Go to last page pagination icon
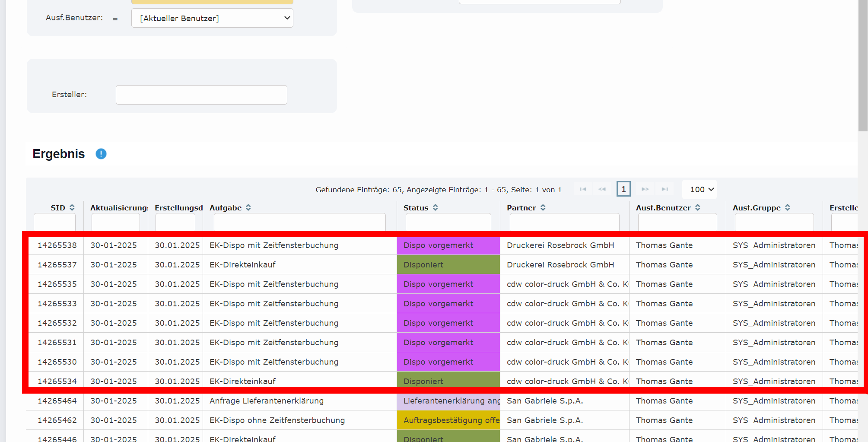 click(665, 189)
